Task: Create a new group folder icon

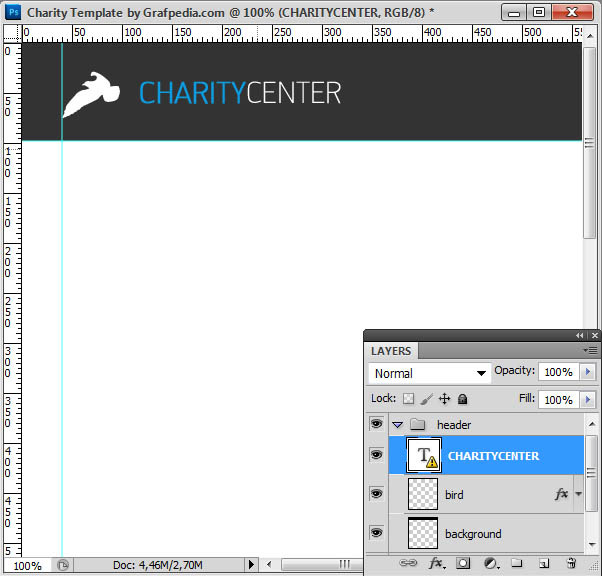Action: [517, 563]
